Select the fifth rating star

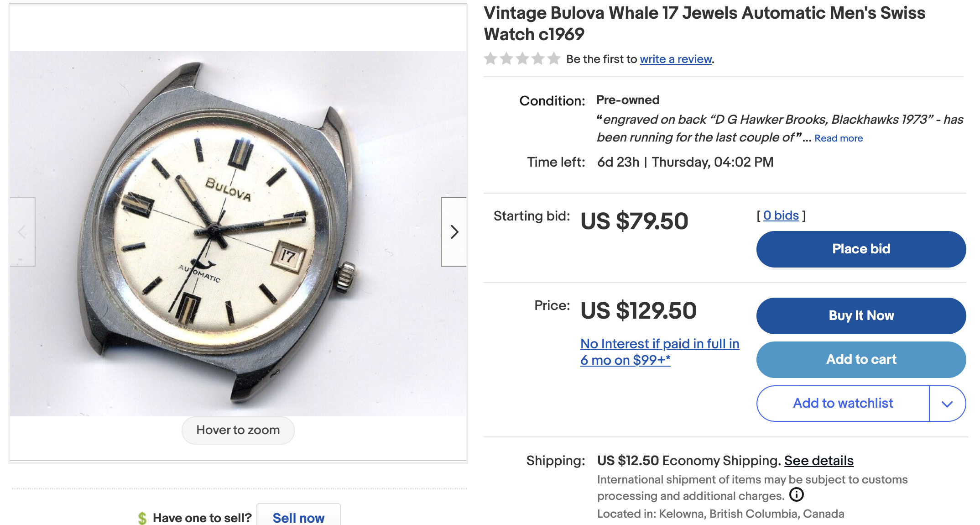point(554,58)
